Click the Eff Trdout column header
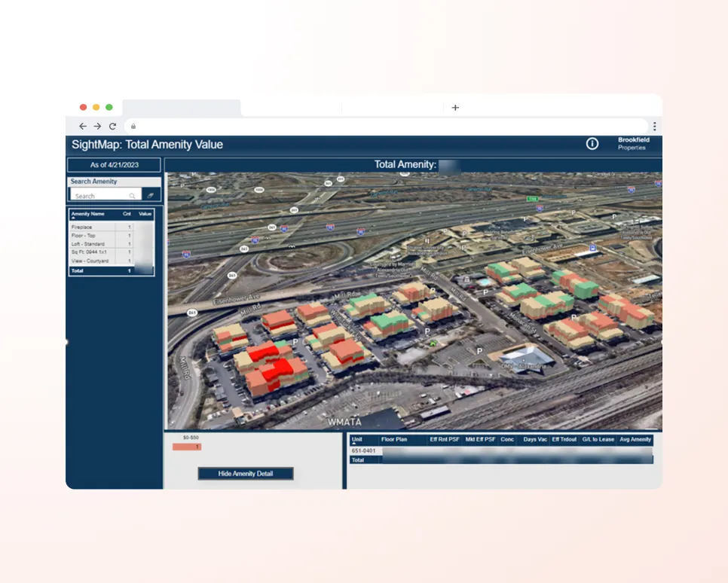Image resolution: width=728 pixels, height=583 pixels. [x=564, y=440]
